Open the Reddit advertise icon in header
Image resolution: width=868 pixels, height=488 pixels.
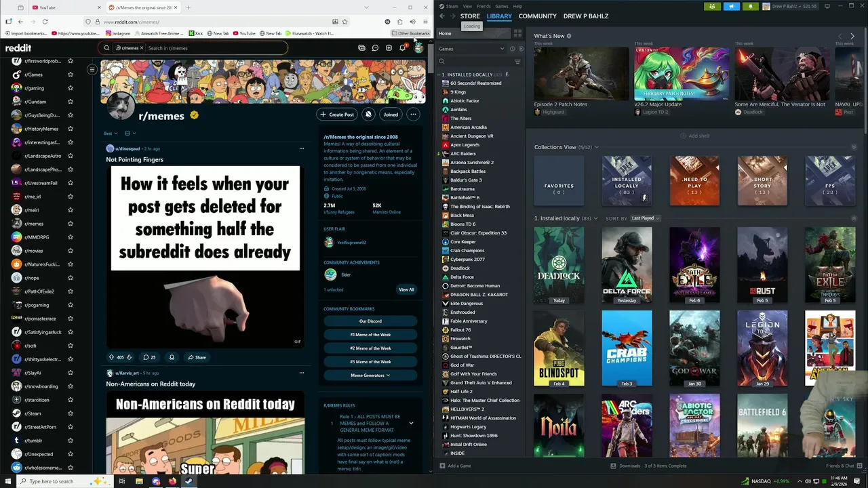coord(361,48)
